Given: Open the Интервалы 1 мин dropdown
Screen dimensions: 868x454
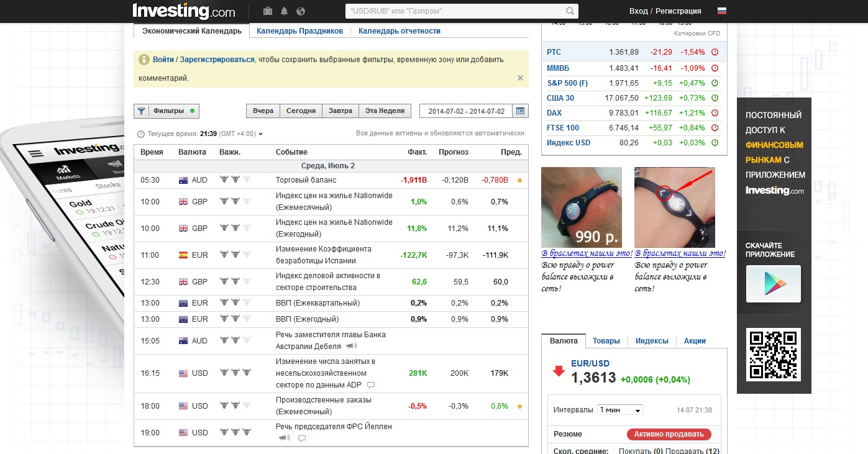Looking at the screenshot, I should [x=619, y=410].
